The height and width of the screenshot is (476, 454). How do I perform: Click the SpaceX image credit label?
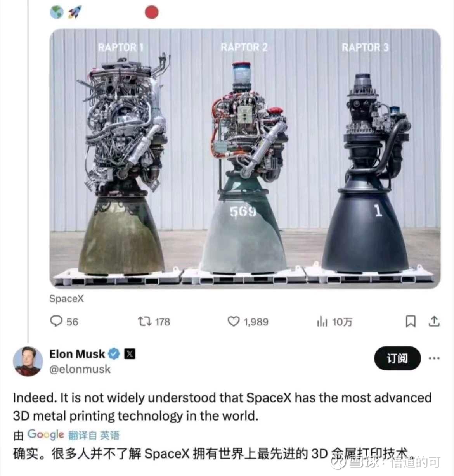[66, 298]
